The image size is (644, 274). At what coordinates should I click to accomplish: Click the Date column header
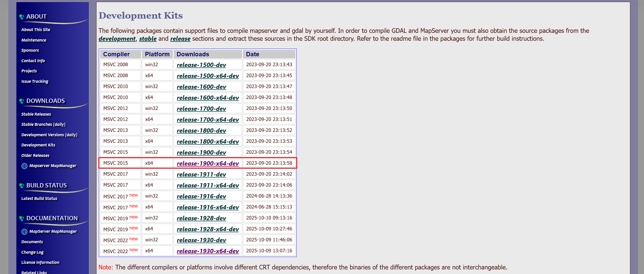pyautogui.click(x=252, y=54)
